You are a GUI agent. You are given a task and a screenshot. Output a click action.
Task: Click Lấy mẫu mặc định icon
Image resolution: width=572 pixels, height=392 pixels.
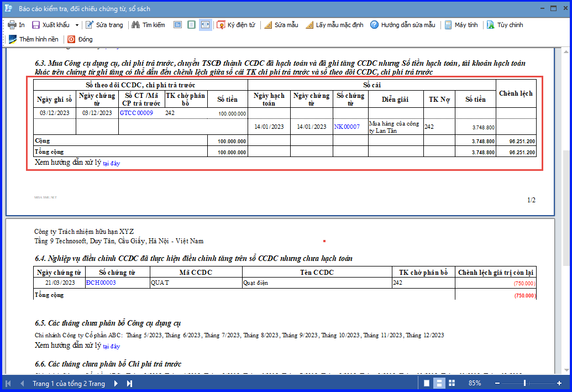pos(309,25)
